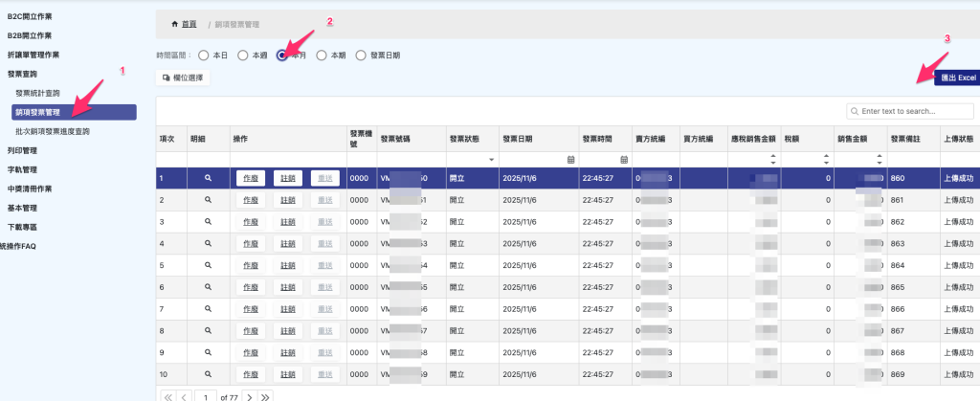Open calendar picker in 發票時間 filter
Image resolution: width=980 pixels, height=401 pixels.
[x=623, y=158]
